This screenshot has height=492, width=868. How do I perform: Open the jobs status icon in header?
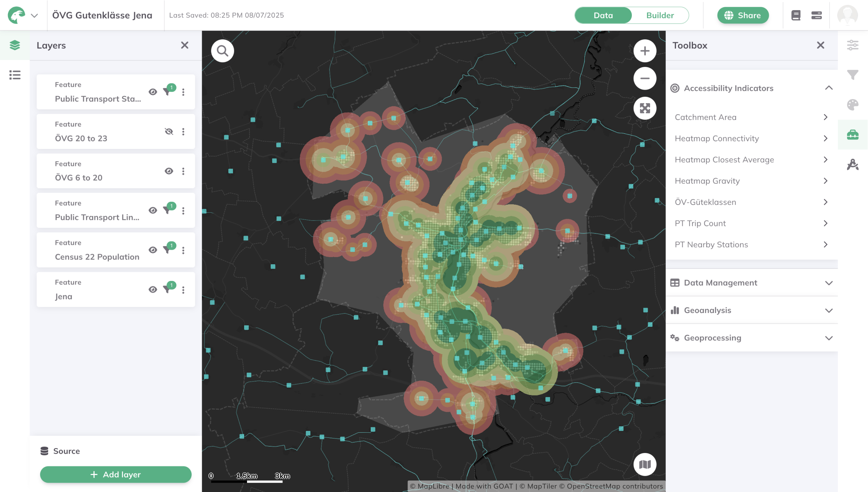tap(817, 15)
